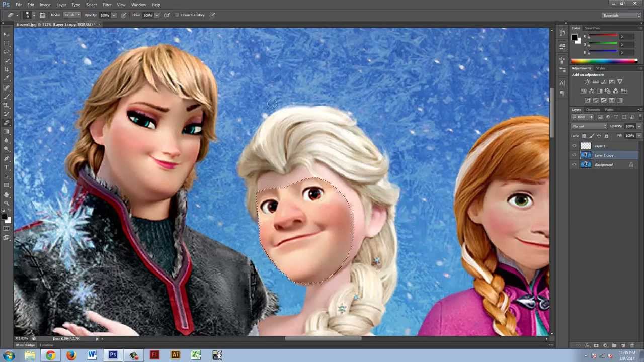The height and width of the screenshot is (362, 644).
Task: Toggle lock image pixels brush icon
Action: click(592, 136)
